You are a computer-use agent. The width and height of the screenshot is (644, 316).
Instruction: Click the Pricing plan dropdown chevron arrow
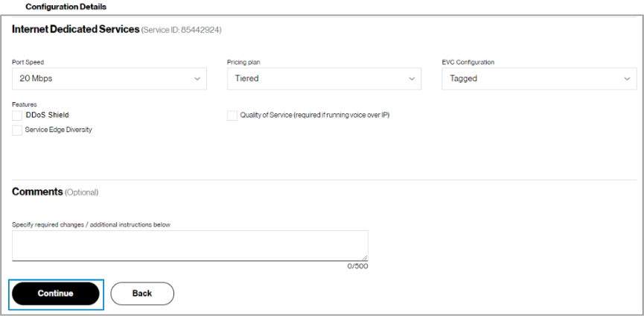(412, 78)
